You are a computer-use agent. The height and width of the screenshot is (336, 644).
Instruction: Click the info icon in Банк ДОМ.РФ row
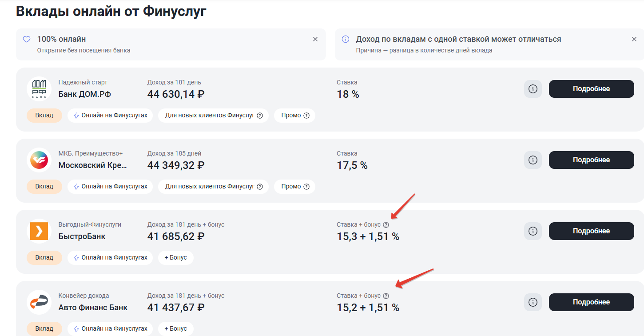[x=533, y=89]
